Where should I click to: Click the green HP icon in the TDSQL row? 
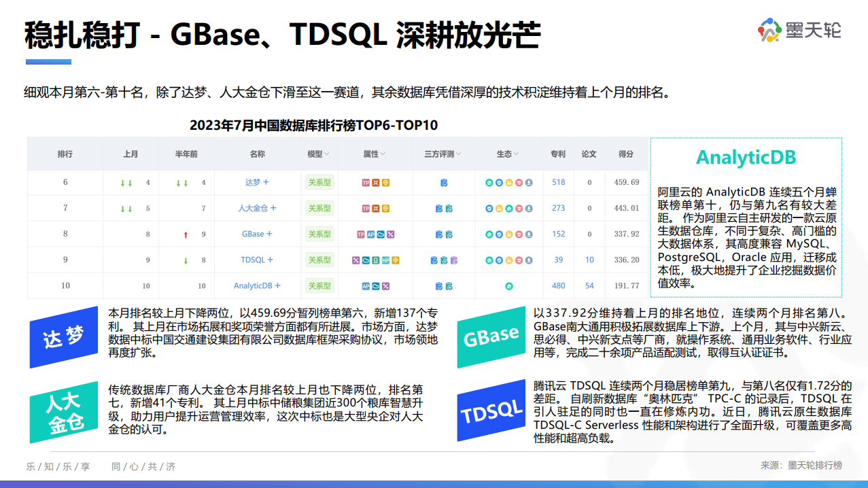pyautogui.click(x=385, y=260)
